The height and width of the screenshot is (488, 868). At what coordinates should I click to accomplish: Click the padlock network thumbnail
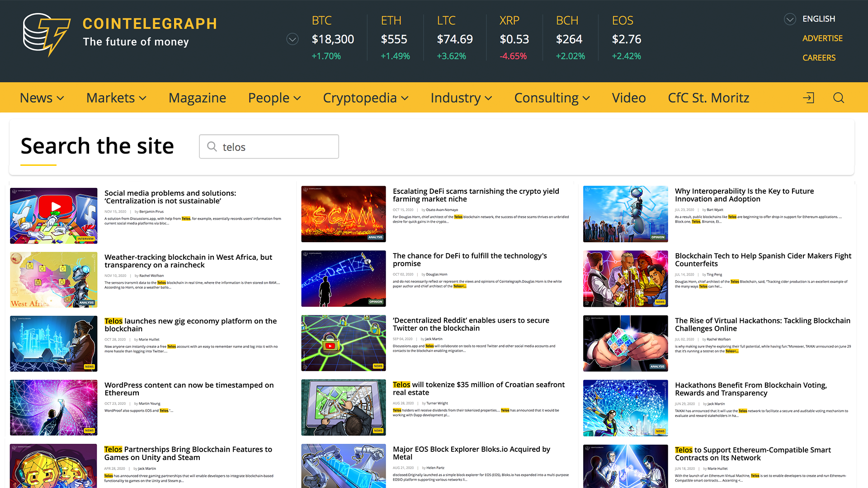click(x=344, y=343)
